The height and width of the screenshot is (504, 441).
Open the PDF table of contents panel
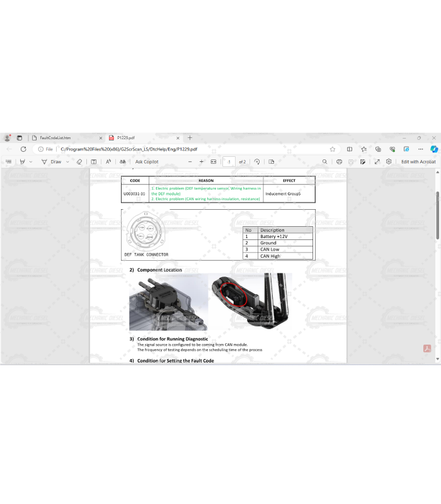click(8, 162)
